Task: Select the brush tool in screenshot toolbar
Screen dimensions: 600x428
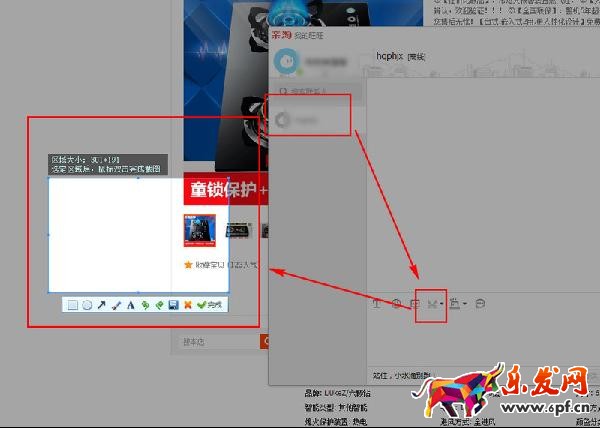Action: (116, 304)
